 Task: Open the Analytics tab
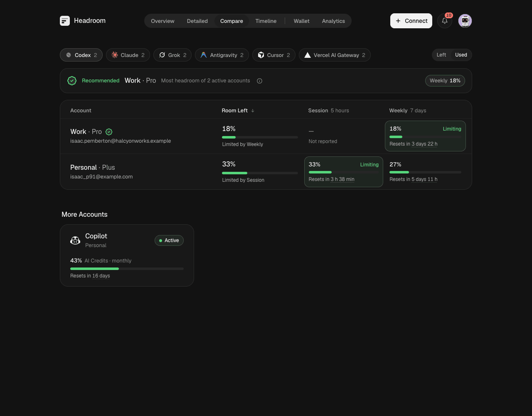click(333, 21)
